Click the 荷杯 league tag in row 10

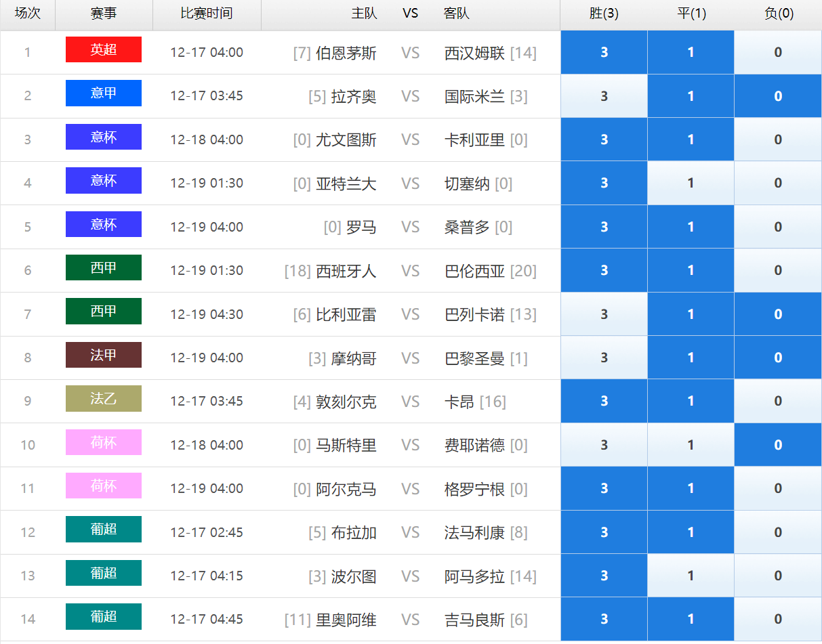(104, 442)
